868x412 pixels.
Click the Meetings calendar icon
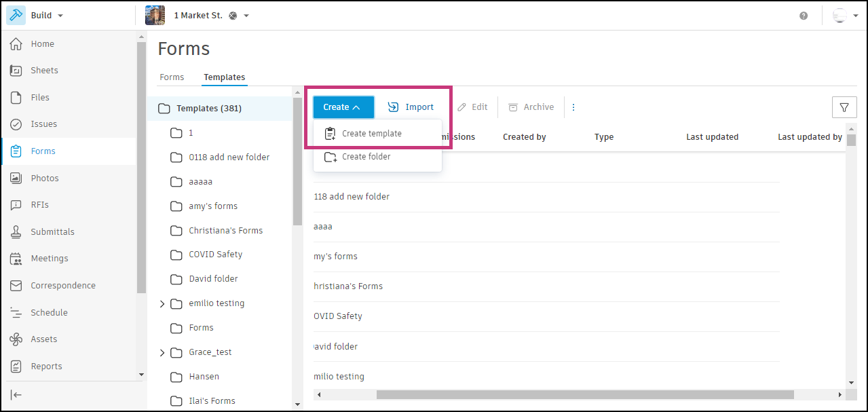(x=16, y=259)
